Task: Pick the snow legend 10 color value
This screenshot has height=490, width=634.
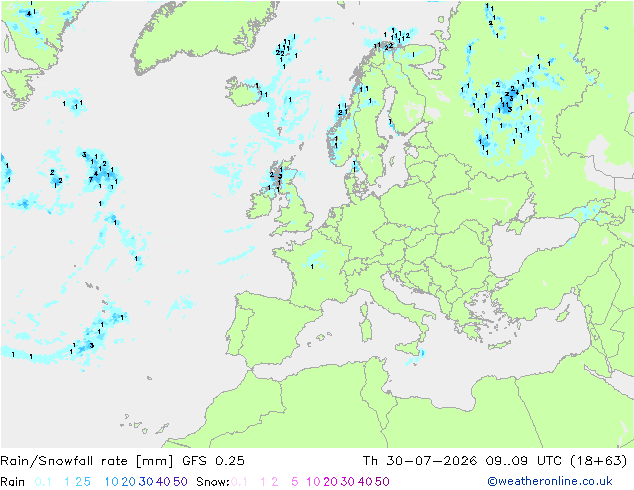Action: click(x=313, y=482)
